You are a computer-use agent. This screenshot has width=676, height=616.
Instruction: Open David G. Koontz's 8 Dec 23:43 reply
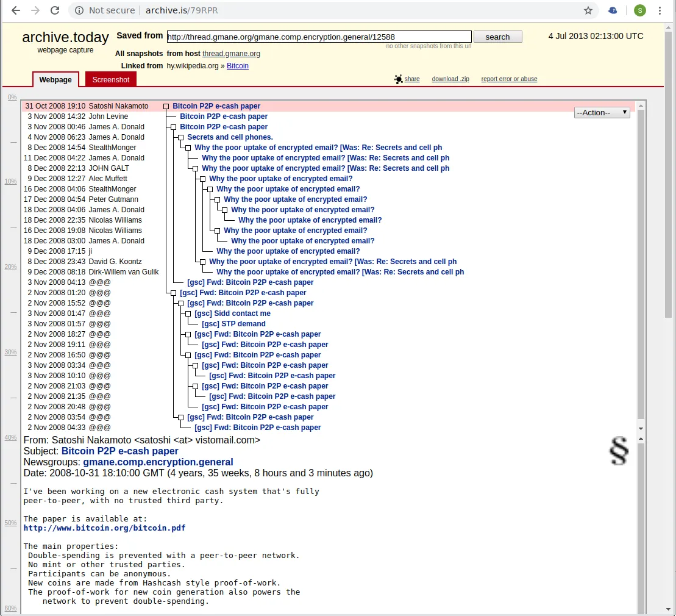click(x=333, y=262)
